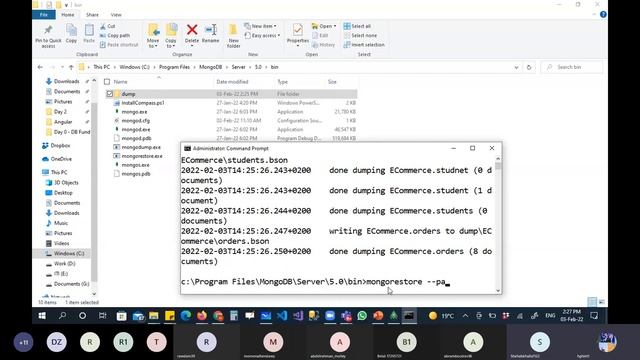Open Easy access dropdown
Screen dimensions: 640x360
click(x=262, y=36)
